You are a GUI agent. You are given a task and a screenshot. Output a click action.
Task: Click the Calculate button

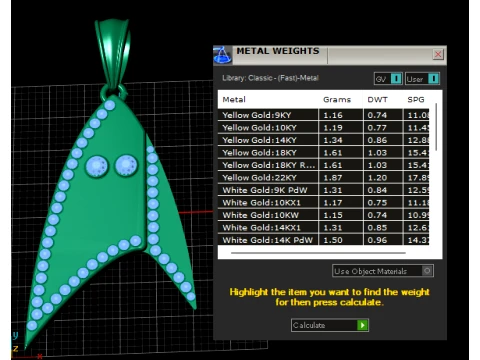tap(330, 325)
